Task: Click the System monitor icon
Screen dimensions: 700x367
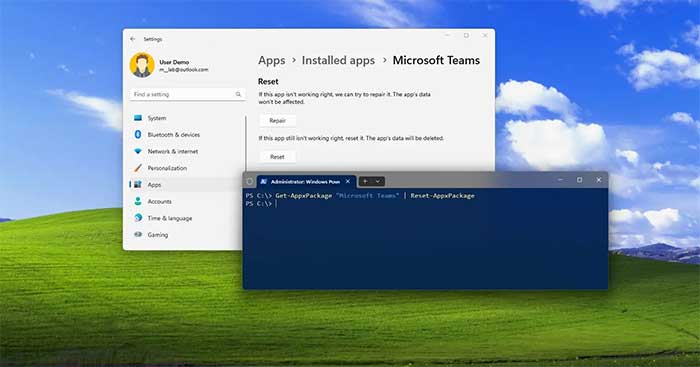Action: (138, 118)
